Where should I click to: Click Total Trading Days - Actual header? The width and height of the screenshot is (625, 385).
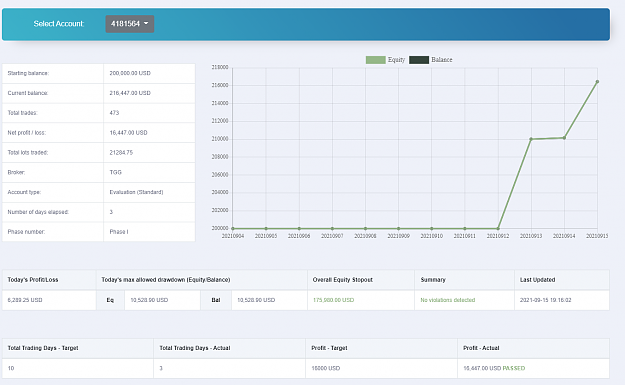[195, 348]
